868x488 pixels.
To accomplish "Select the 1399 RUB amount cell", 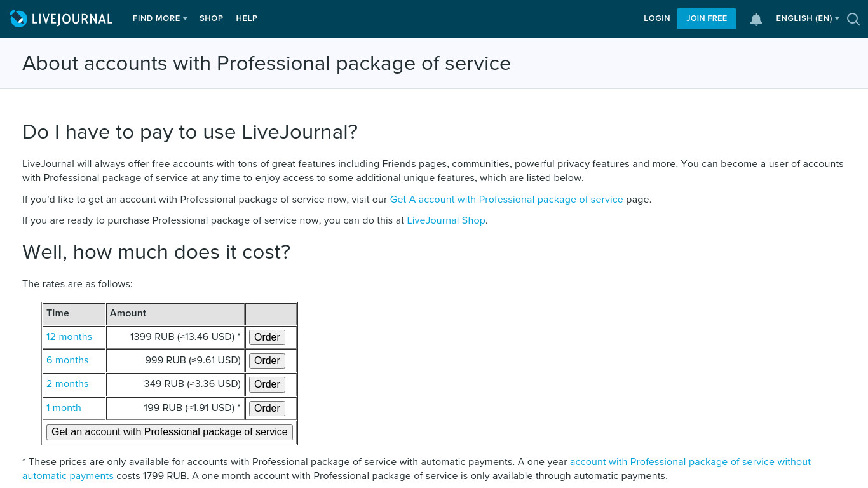I will [175, 337].
